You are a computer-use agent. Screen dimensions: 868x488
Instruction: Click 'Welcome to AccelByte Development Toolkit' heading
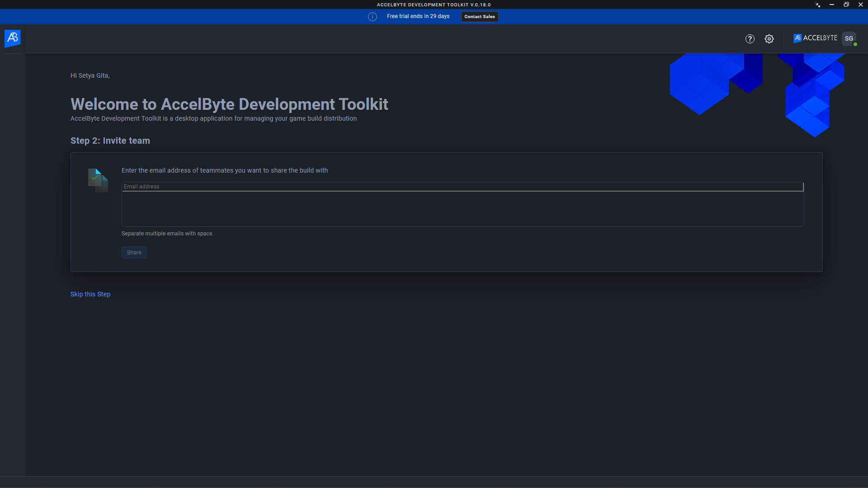click(x=229, y=104)
